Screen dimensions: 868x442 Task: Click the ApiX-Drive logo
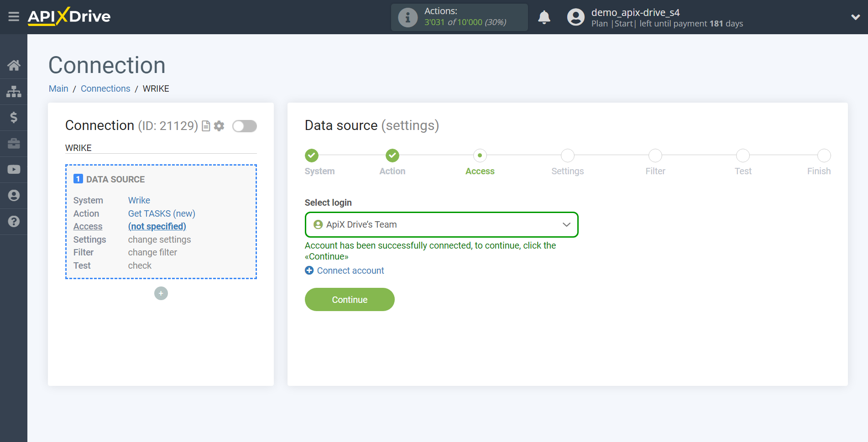point(69,16)
